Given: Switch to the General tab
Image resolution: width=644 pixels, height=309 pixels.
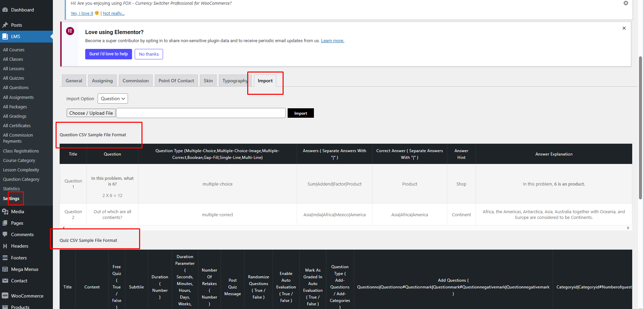Looking at the screenshot, I should click(x=74, y=81).
